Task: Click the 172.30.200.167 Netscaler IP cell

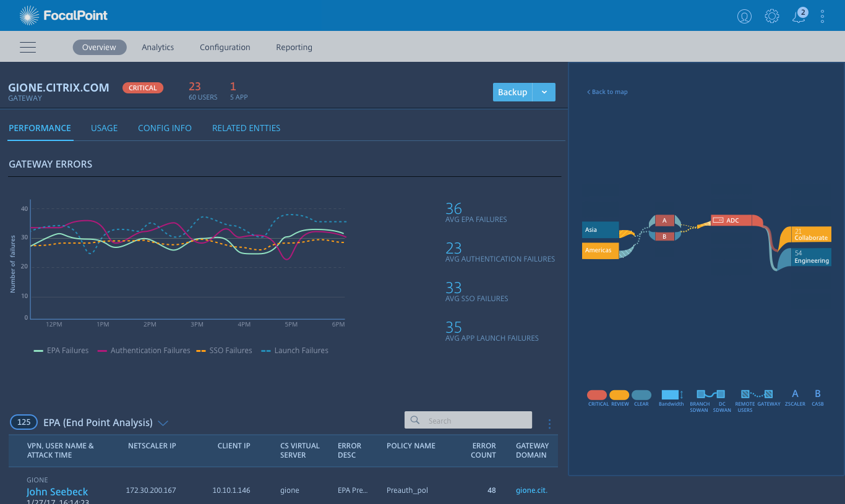Action: pos(151,490)
